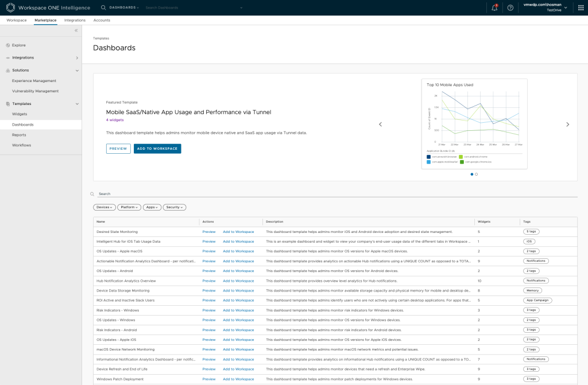Click the com.android.chrome legend color swatch
Screen dimensions: 588x385
pos(461,156)
